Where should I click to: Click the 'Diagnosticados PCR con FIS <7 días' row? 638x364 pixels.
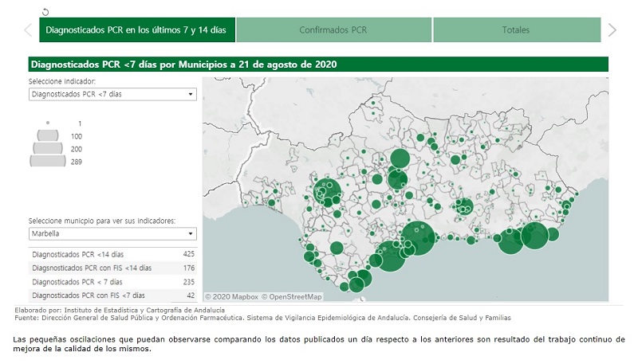point(112,296)
